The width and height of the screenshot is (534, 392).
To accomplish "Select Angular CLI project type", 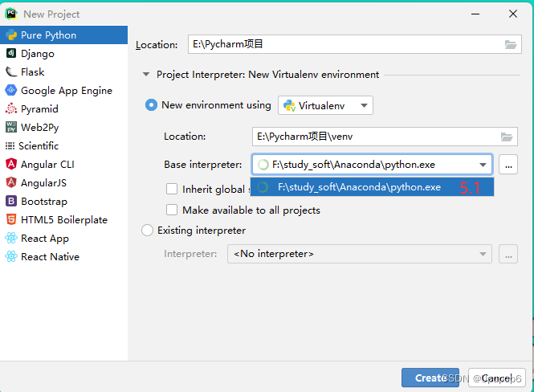I will click(x=63, y=164).
